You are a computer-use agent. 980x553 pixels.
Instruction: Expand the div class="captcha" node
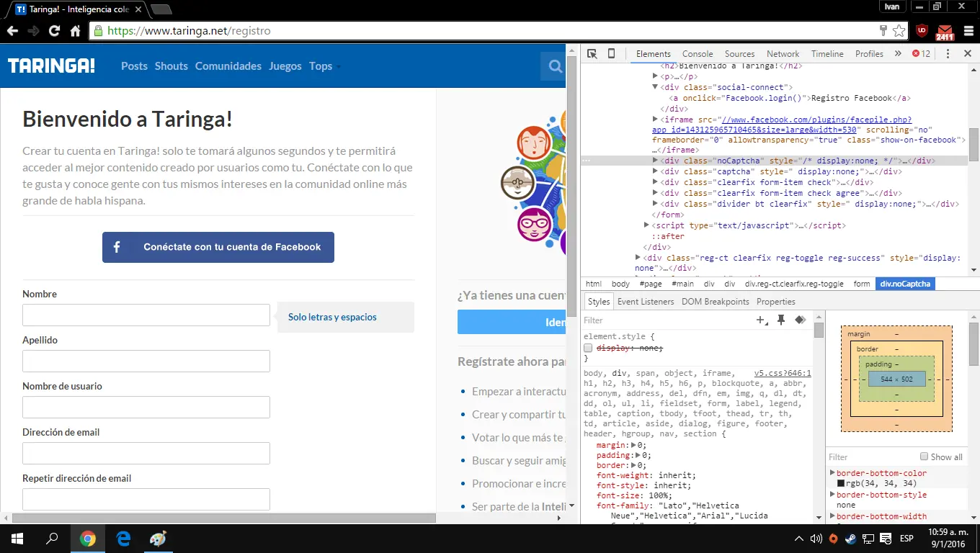pos(655,171)
